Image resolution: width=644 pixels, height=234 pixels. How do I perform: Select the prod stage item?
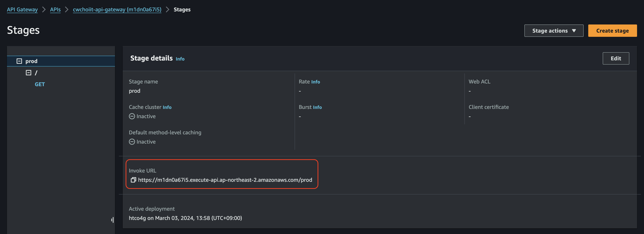[31, 61]
